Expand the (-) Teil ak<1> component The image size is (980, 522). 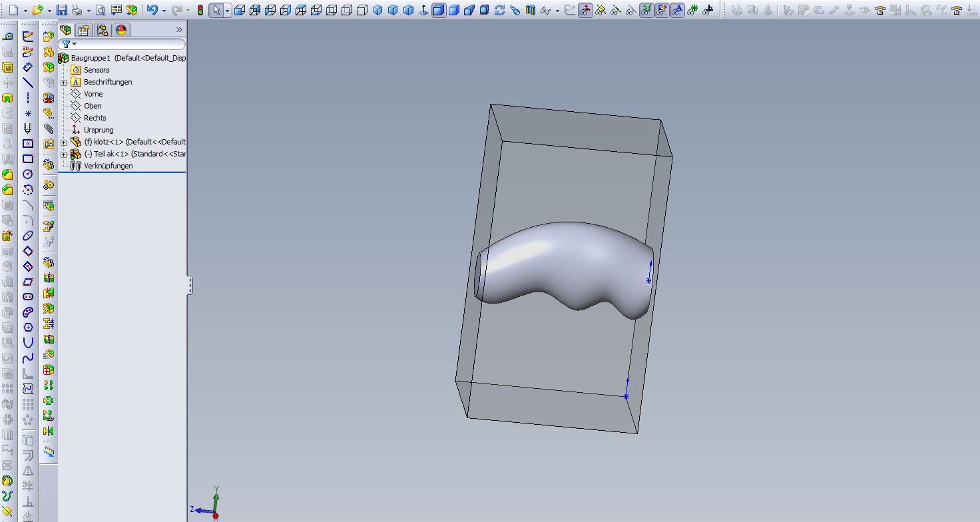(x=64, y=154)
